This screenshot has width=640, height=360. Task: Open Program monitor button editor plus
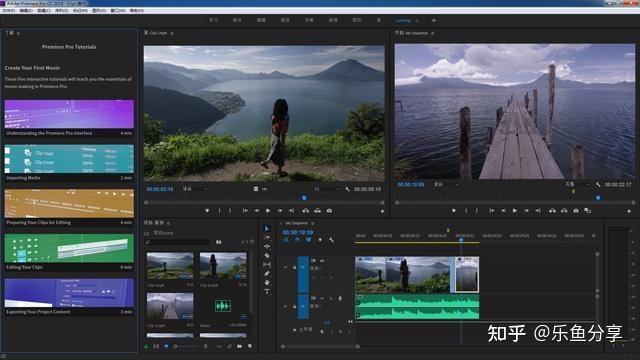click(x=629, y=211)
